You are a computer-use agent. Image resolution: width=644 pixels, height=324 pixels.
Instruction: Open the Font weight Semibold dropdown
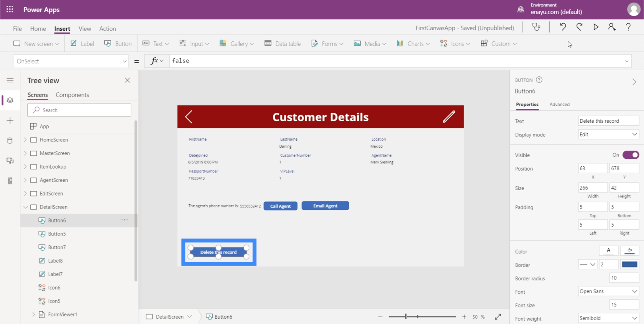[x=608, y=318]
